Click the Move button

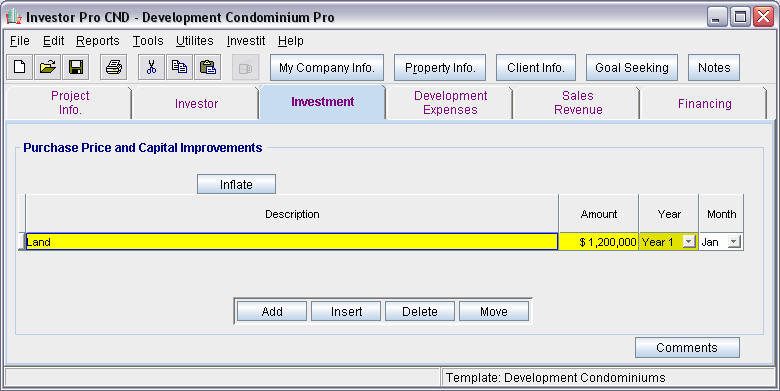coord(494,311)
